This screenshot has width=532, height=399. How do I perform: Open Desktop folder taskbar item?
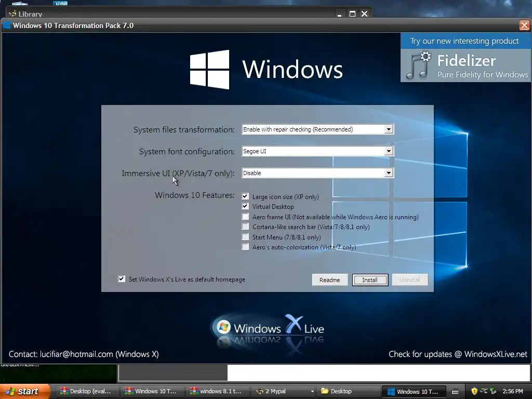348,391
